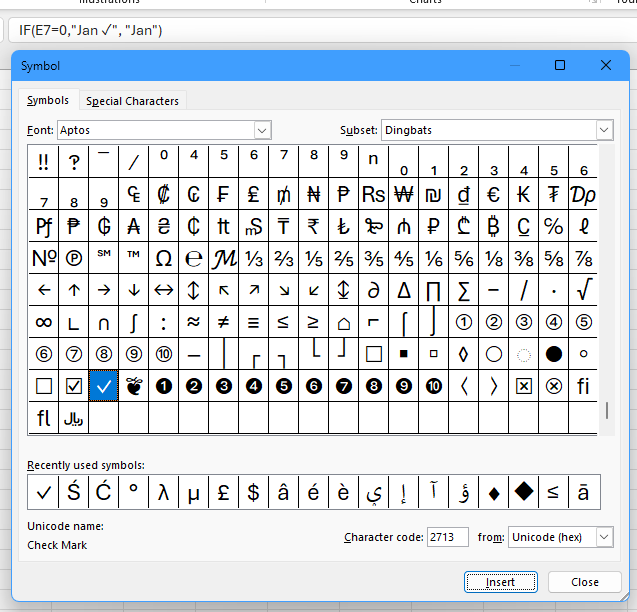Choose the bitcoin currency symbol
This screenshot has width=637, height=612.
(x=493, y=226)
